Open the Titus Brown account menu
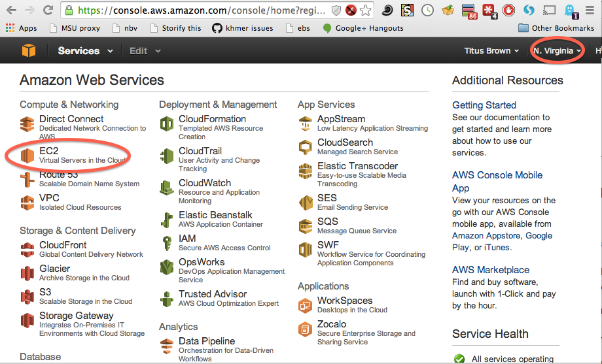 click(491, 50)
